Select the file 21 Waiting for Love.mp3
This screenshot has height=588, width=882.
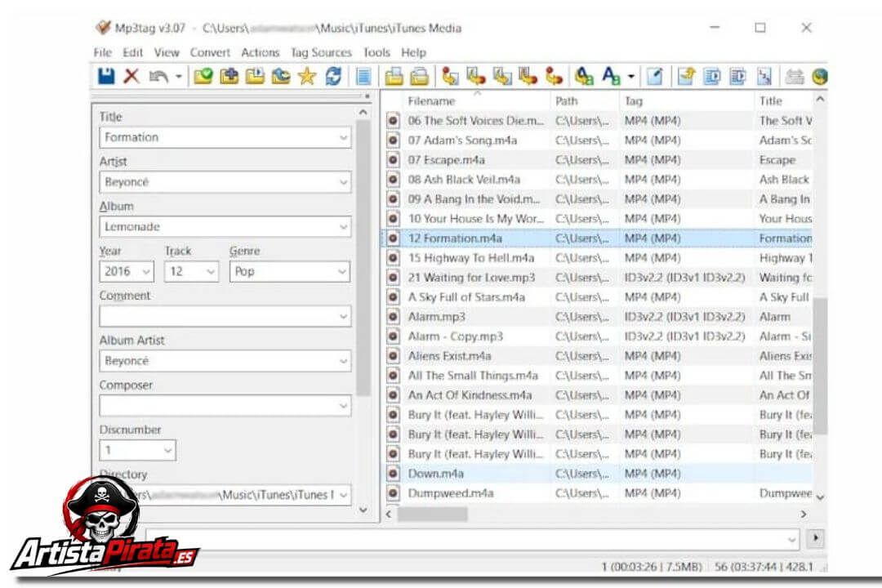[599, 278]
